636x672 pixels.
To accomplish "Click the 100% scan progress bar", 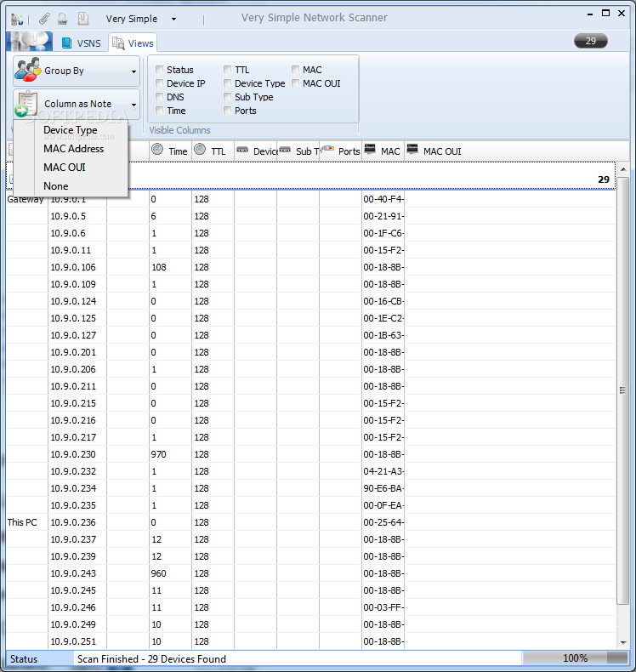I will 575,658.
